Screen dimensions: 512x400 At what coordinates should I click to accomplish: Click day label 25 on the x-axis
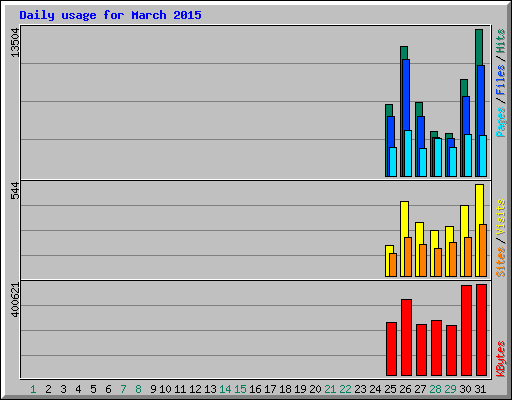(x=390, y=389)
